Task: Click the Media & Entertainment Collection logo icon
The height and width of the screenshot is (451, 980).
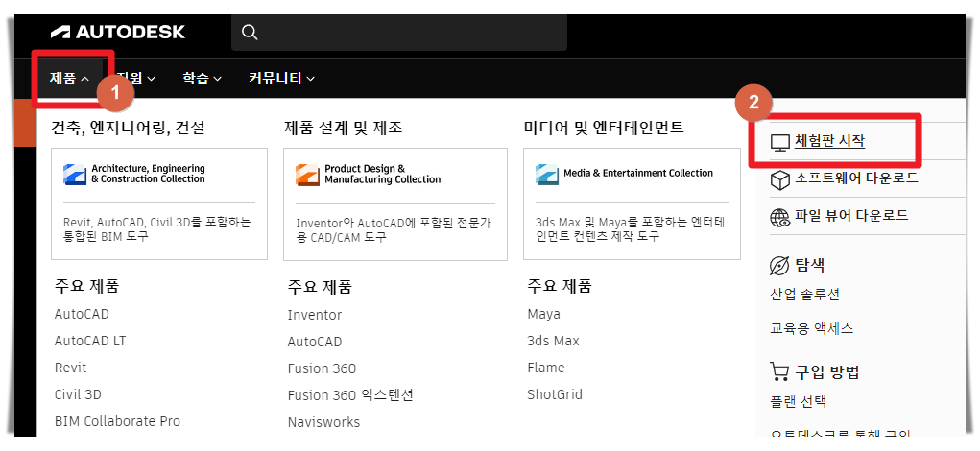Action: pyautogui.click(x=547, y=175)
